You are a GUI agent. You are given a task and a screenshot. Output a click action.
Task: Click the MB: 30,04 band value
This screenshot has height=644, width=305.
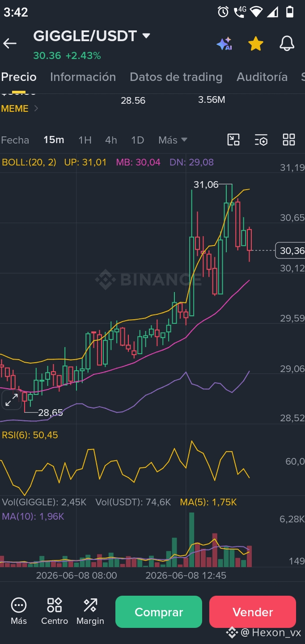138,162
